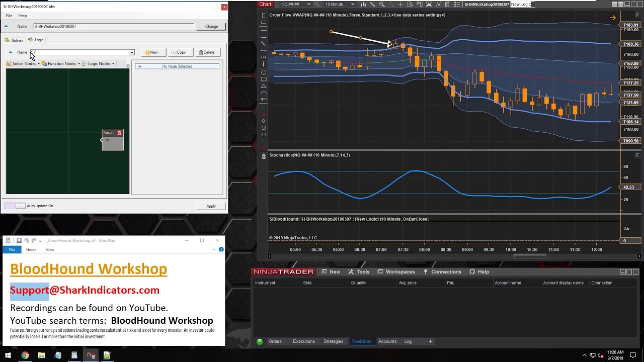Toggle the Auto Update On switch
This screenshot has height=362, width=644.
(x=15, y=206)
